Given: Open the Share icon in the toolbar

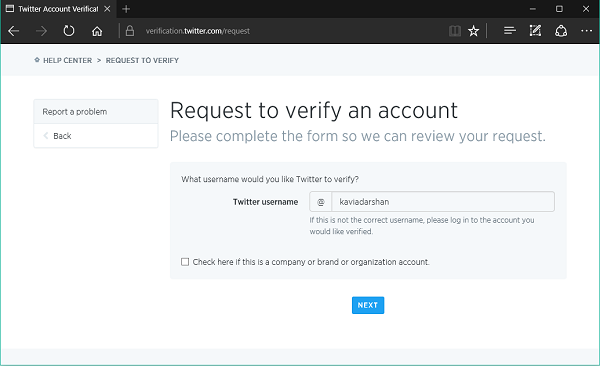Looking at the screenshot, I should [561, 31].
